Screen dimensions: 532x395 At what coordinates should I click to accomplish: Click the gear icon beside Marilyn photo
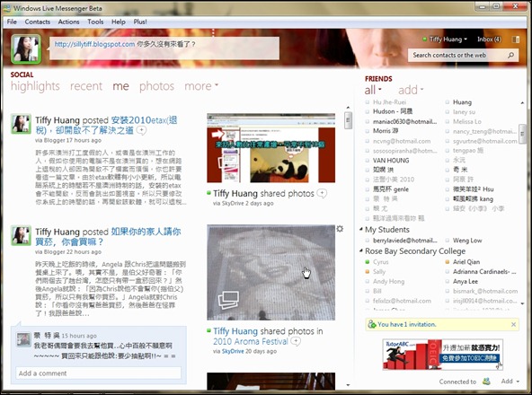click(x=340, y=229)
